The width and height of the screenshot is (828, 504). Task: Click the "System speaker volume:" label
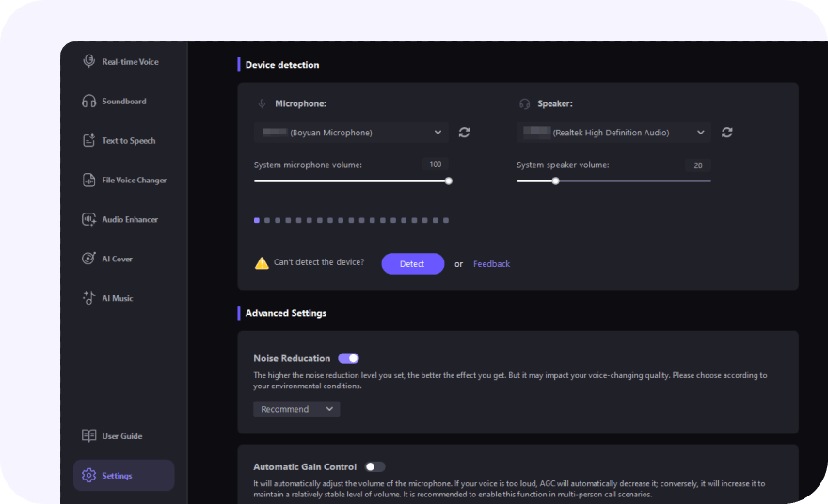[563, 165]
